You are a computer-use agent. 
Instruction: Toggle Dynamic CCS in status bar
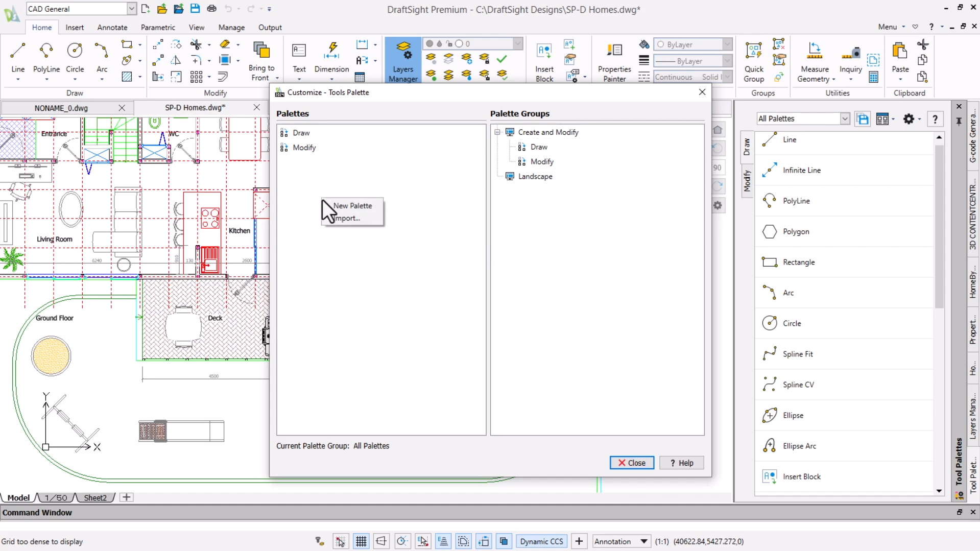(x=541, y=541)
